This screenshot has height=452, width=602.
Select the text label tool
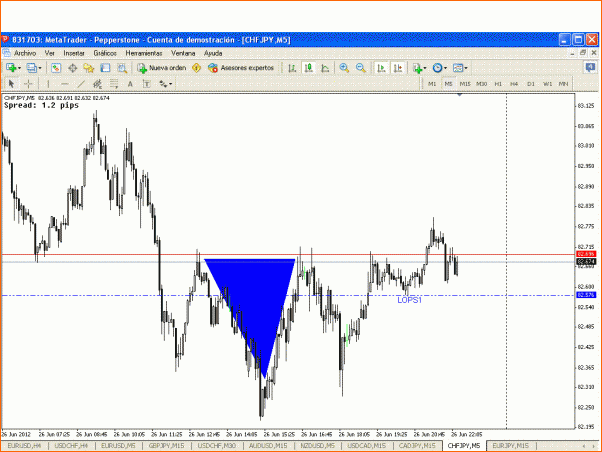[147, 84]
